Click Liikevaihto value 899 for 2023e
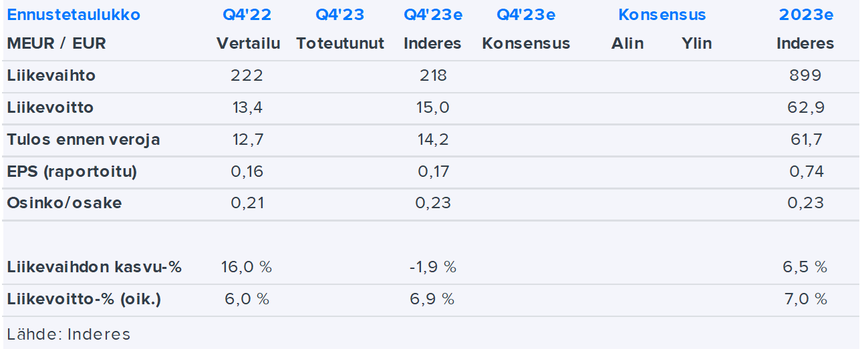Image resolution: width=868 pixels, height=357 pixels. pos(805,75)
